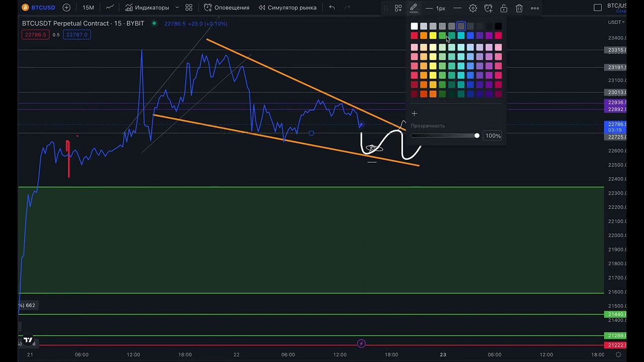This screenshot has width=644, height=362.
Task: Click the red 22786.5 sell price button
Action: tap(35, 35)
